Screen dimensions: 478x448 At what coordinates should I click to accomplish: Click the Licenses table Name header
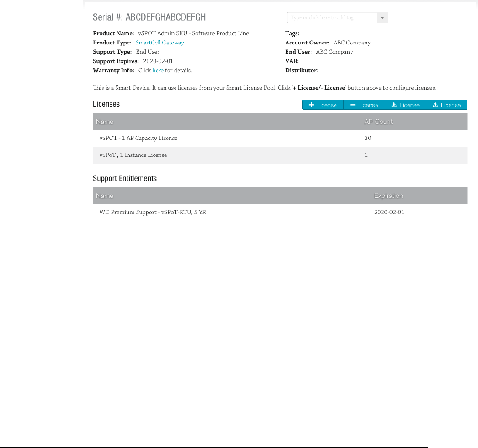105,122
